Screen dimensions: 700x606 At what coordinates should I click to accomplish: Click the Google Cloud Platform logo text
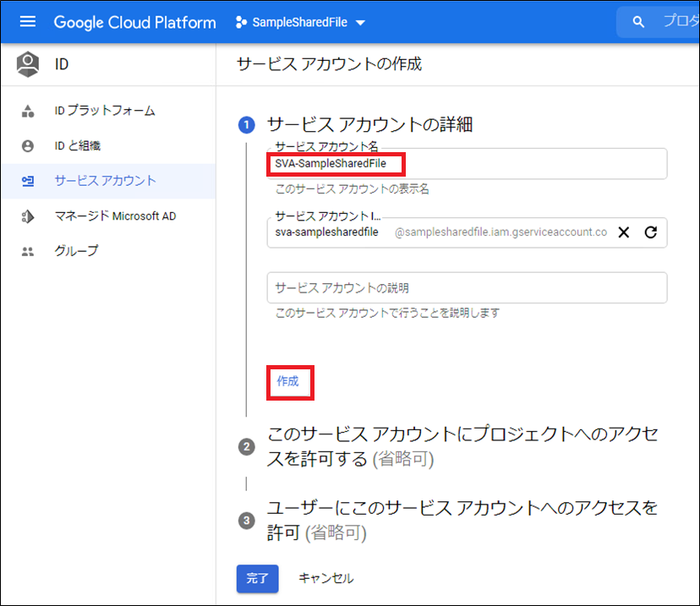[x=134, y=22]
